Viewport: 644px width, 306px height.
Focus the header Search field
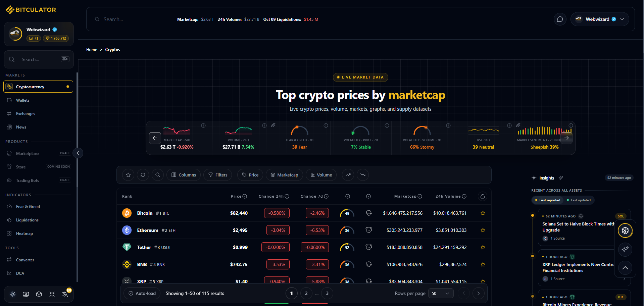tap(133, 19)
